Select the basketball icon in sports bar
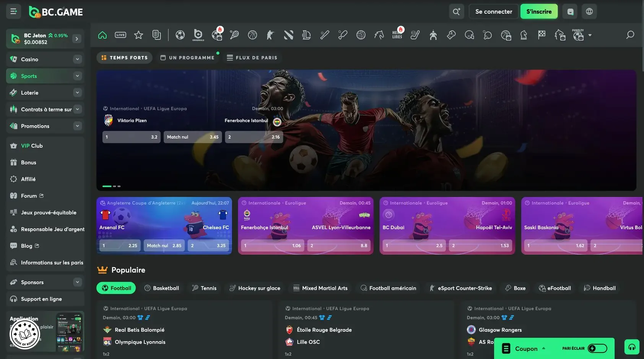Screen dimensions: 644x359 pyautogui.click(x=252, y=35)
